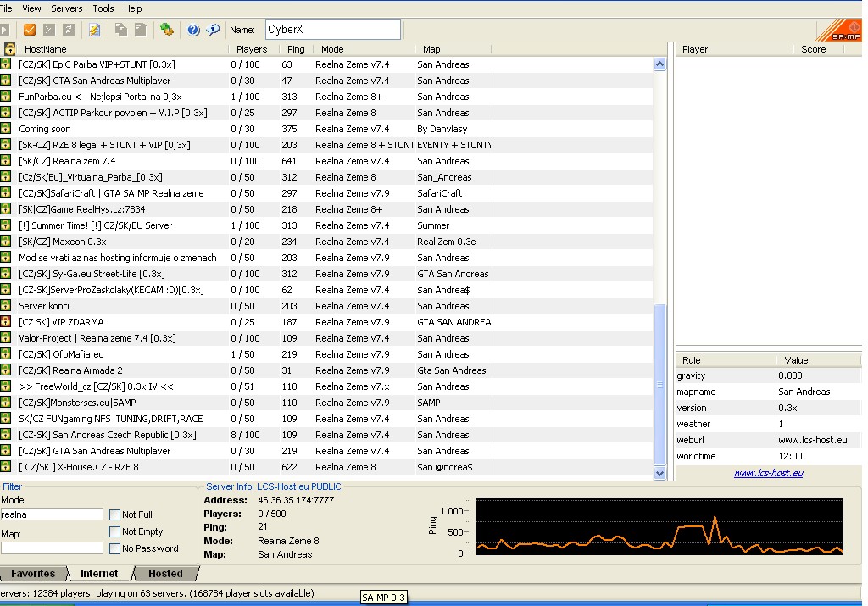868x606 pixels.
Task: Click the lock icon of EpiC Parba VIP+STUNT row
Action: [6, 64]
